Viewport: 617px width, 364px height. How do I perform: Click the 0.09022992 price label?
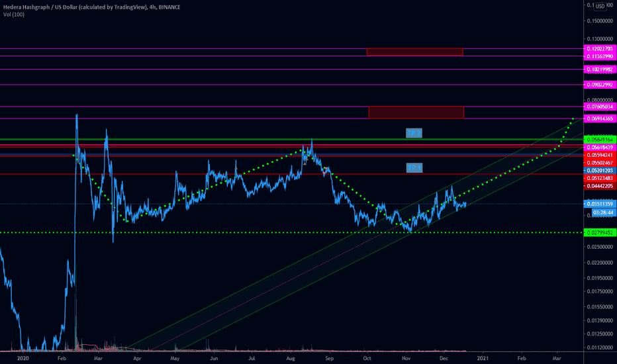pos(600,85)
